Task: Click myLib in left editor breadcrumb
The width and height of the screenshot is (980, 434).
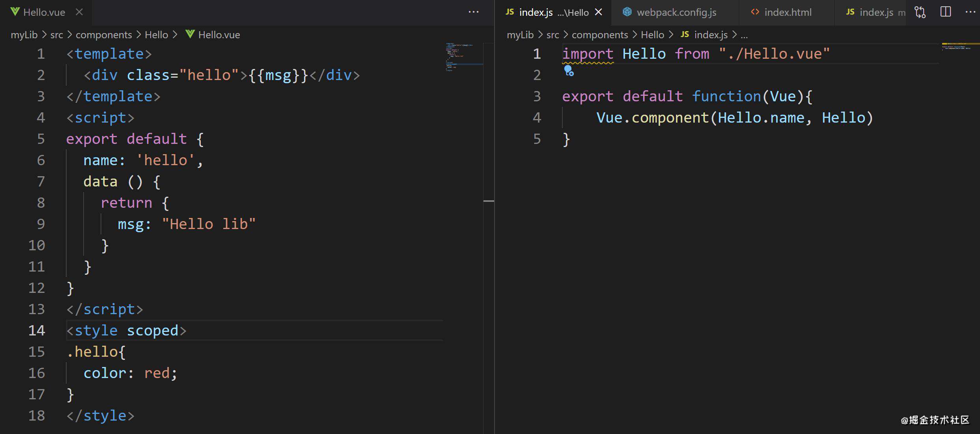Action: 24,35
